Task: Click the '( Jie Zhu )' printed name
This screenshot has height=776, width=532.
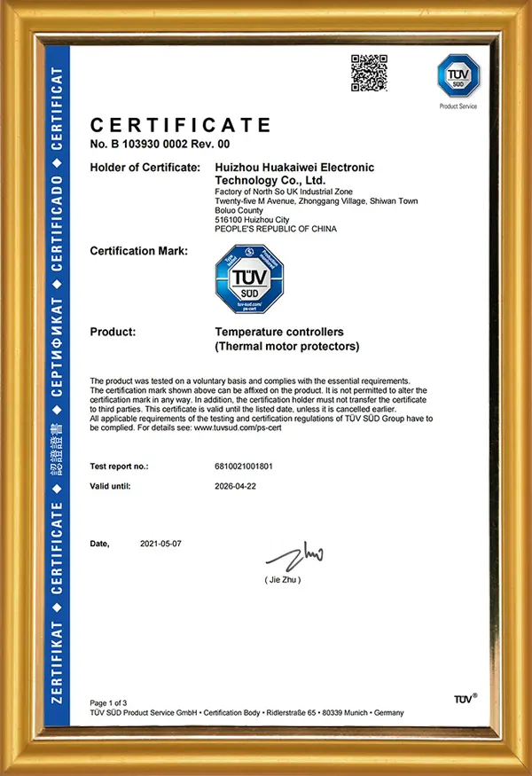Action: (x=283, y=579)
